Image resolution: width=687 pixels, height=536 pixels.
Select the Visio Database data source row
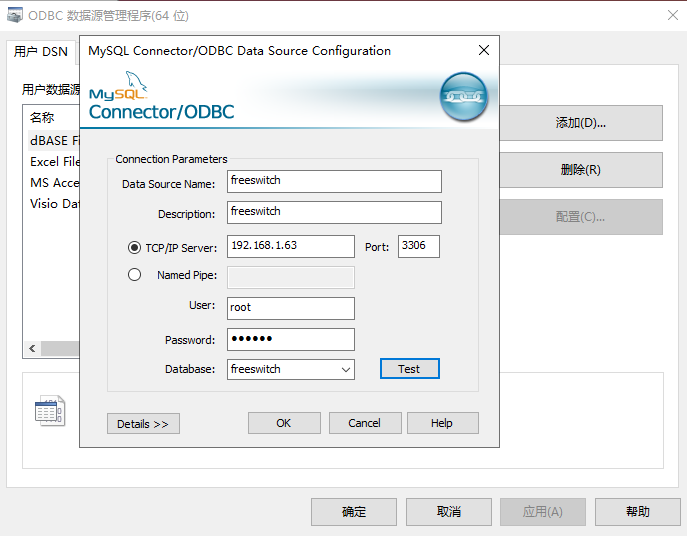(x=53, y=204)
